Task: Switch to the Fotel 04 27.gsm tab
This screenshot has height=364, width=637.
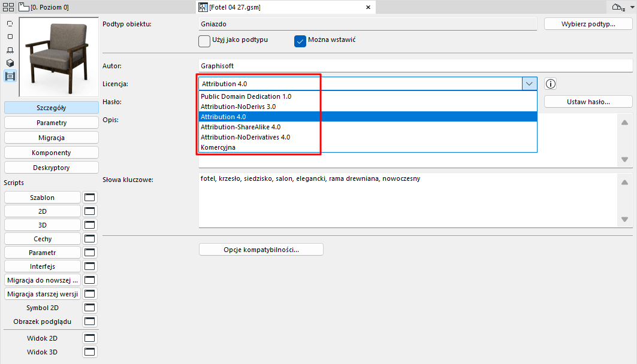Action: point(285,7)
